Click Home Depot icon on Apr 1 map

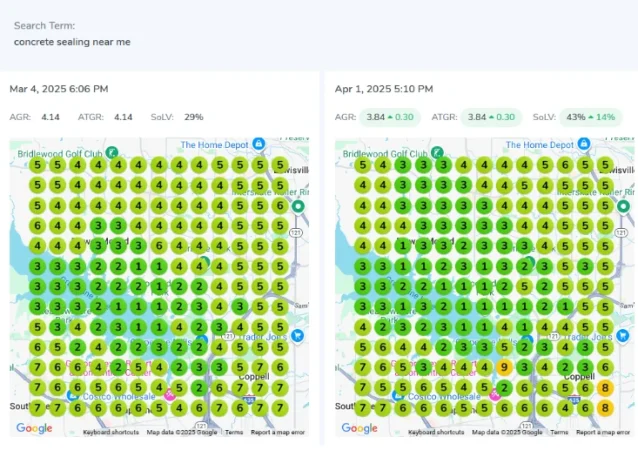click(584, 145)
